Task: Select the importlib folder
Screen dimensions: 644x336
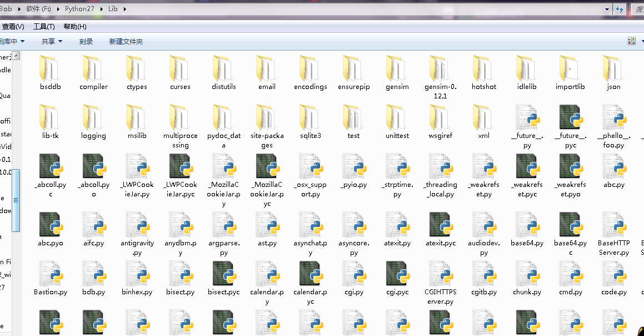Action: (570, 73)
